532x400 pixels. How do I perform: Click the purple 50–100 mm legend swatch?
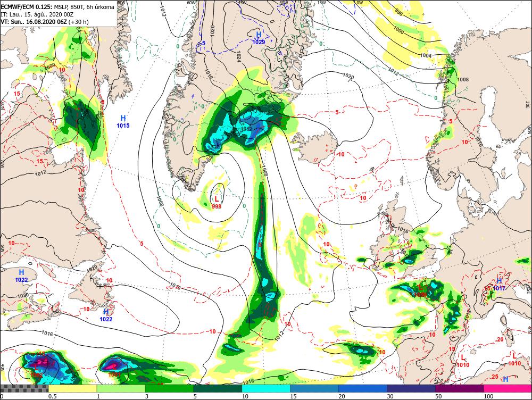[x=460, y=388]
